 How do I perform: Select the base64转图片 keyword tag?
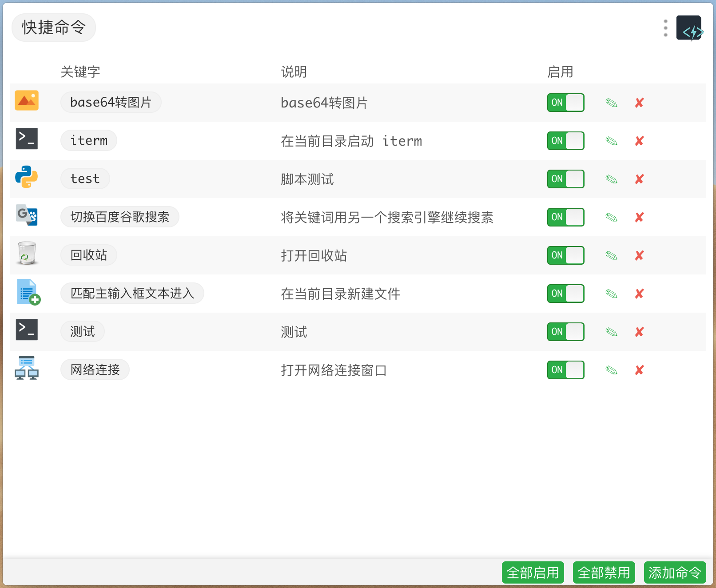[x=111, y=102]
